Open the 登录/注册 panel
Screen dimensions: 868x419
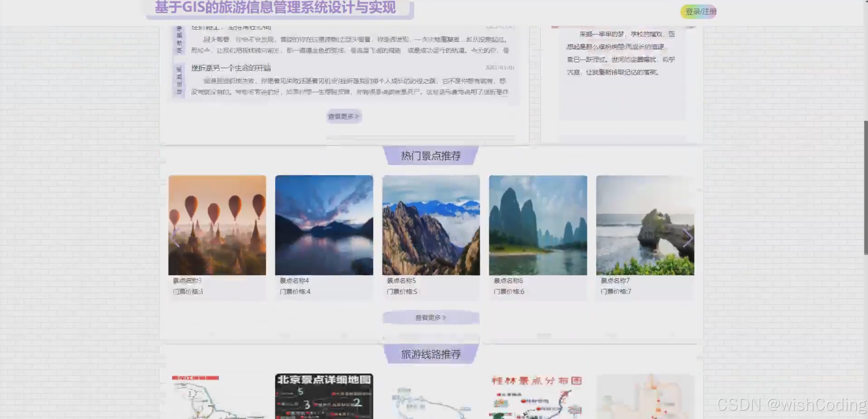tap(699, 11)
